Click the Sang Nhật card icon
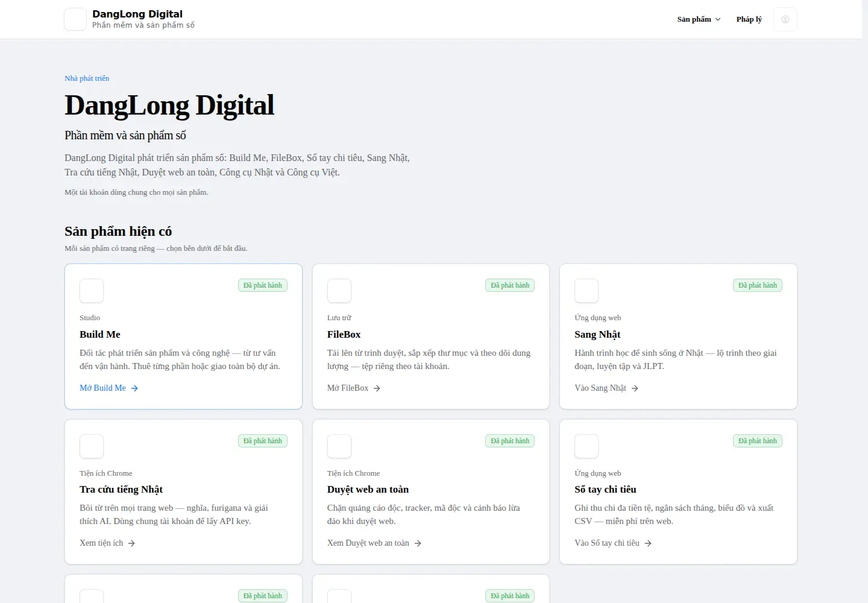The width and height of the screenshot is (868, 603). click(587, 291)
